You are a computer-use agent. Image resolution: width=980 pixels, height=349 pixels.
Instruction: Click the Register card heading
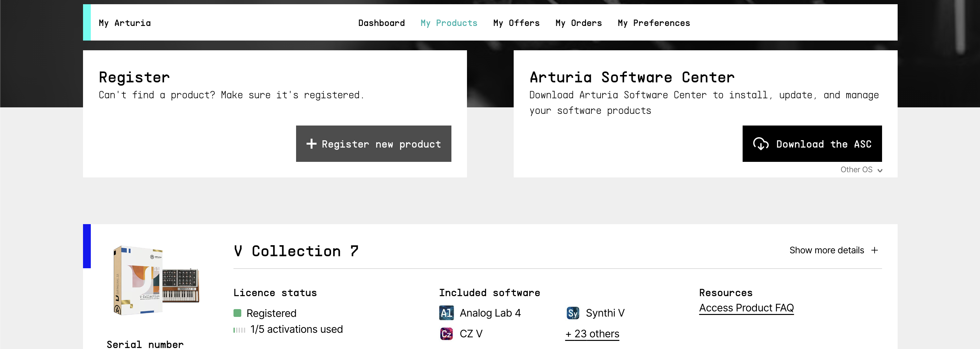pos(134,78)
